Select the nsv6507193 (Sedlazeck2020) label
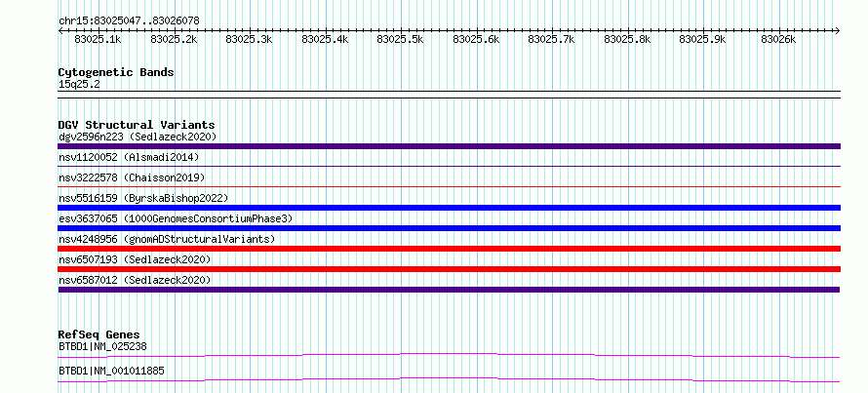The image size is (868, 393). point(135,259)
